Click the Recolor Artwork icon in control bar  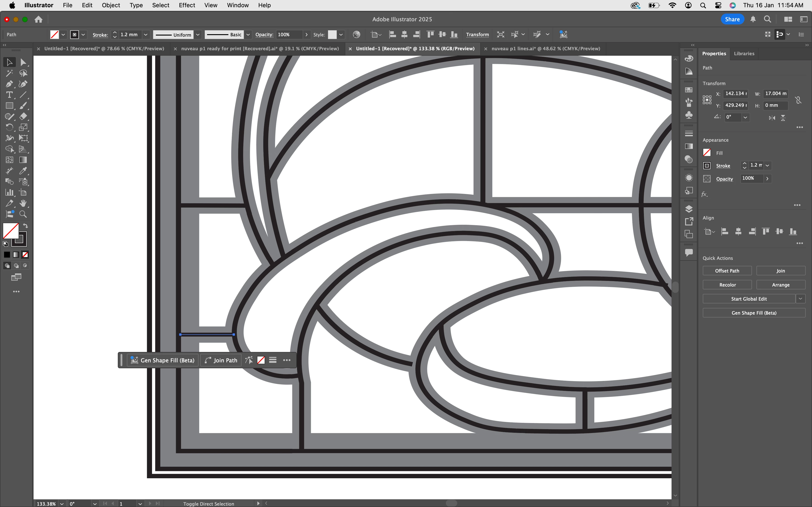pos(357,35)
